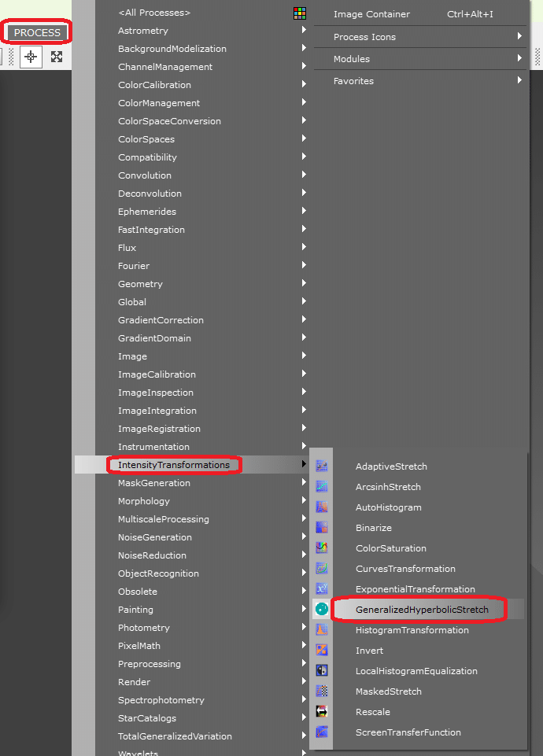Click the AutoHistogram icon
543x756 pixels.
(322, 507)
